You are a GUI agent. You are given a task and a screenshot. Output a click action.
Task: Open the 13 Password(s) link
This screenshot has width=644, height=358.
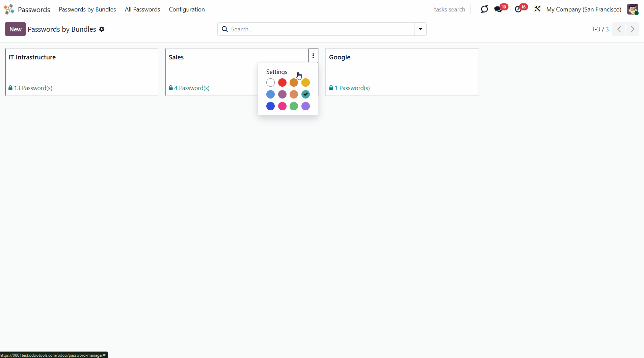33,88
